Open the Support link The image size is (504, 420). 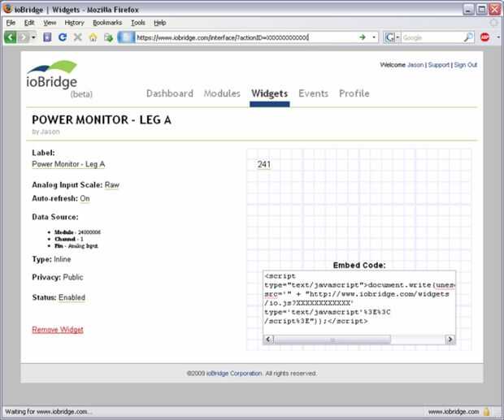tap(439, 65)
